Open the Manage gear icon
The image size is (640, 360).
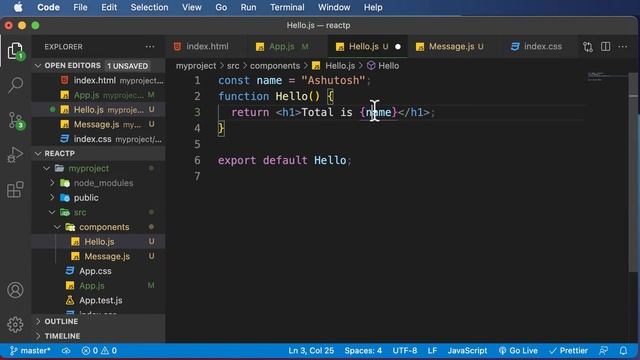[x=16, y=324]
